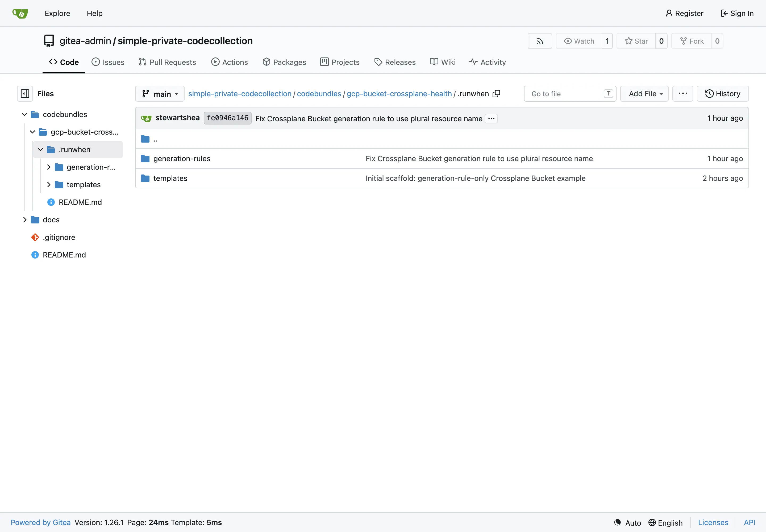Expand generation-r... folder in tree
This screenshot has width=766, height=532.
click(x=49, y=167)
